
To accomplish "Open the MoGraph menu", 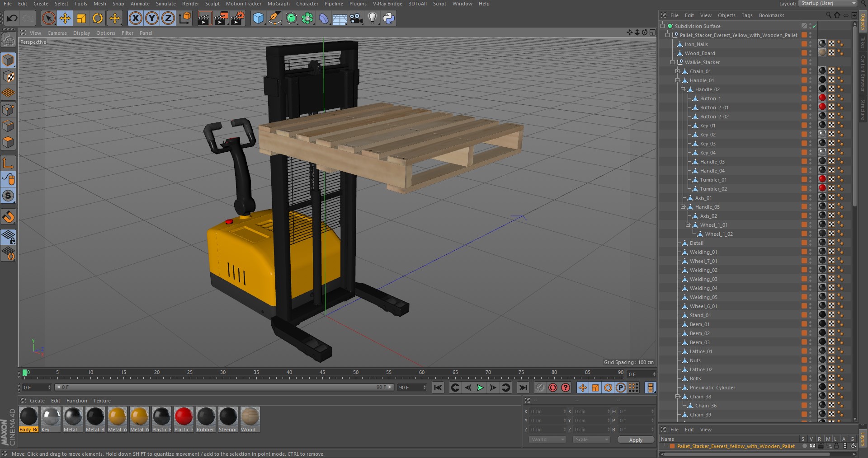I will (x=278, y=4).
